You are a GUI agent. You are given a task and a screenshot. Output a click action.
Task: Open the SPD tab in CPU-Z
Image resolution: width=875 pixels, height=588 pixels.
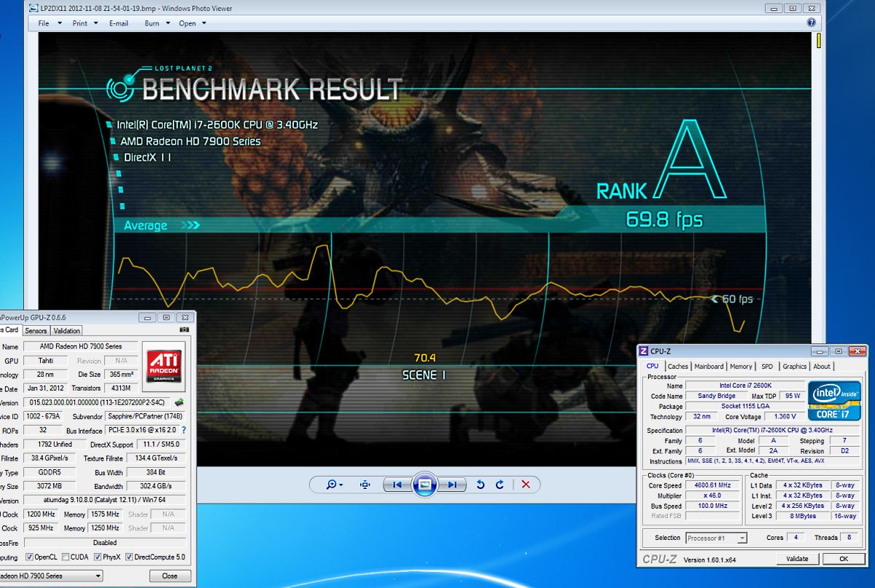pos(767,366)
